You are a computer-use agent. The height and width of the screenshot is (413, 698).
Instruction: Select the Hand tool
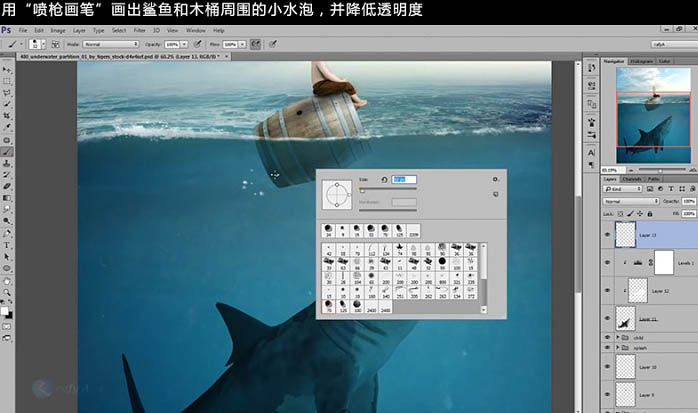click(7, 281)
